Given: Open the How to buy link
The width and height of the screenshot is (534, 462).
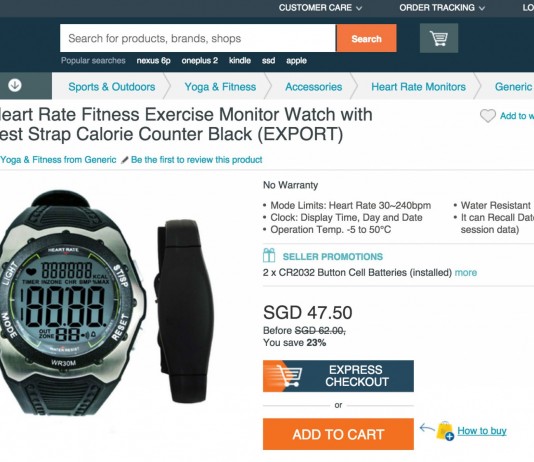Looking at the screenshot, I should pyautogui.click(x=482, y=431).
